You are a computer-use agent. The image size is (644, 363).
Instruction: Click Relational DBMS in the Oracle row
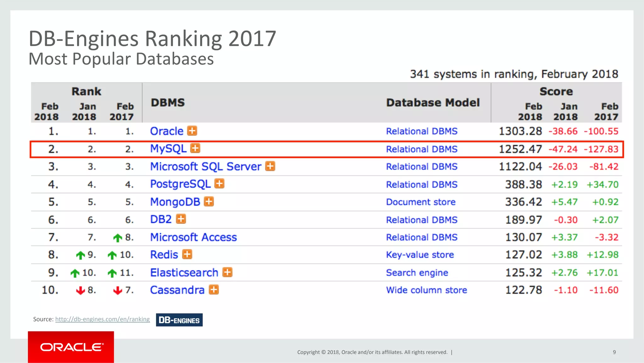(x=422, y=131)
